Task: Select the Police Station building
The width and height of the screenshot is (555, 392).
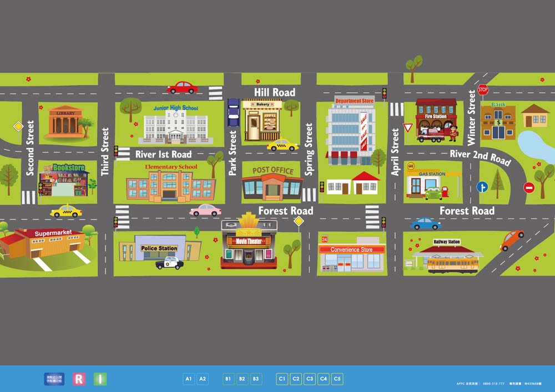Action: coord(159,250)
